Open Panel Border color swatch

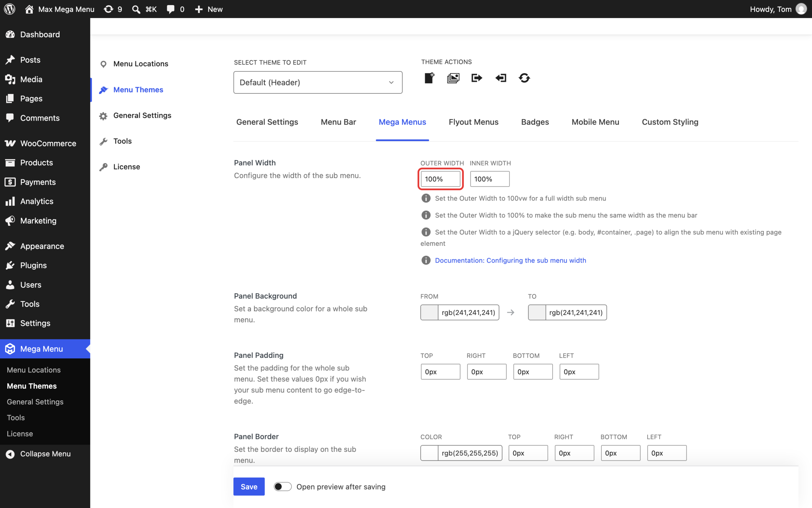pyautogui.click(x=429, y=453)
